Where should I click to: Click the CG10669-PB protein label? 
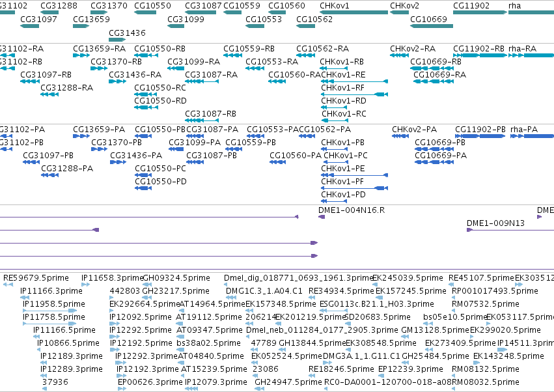[440, 143]
